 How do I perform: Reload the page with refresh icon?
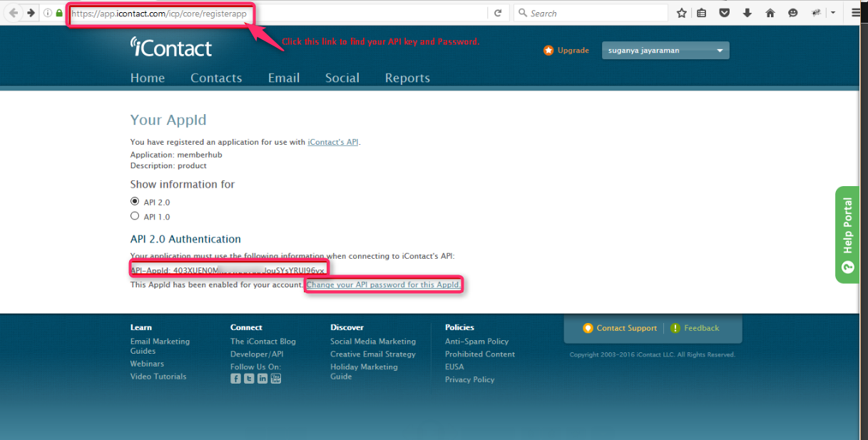point(498,13)
